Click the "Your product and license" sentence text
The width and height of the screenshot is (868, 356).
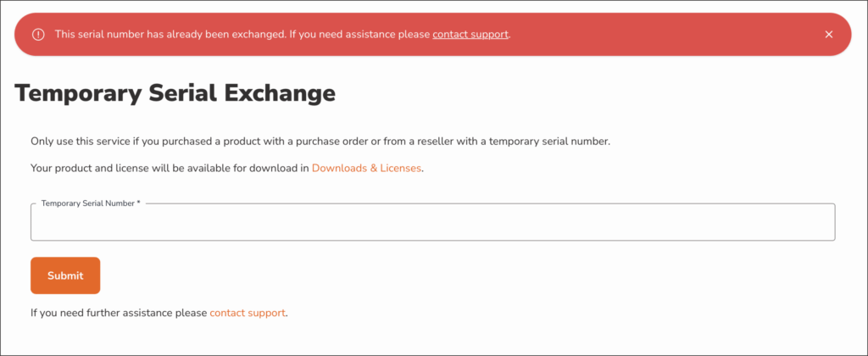pyautogui.click(x=170, y=168)
